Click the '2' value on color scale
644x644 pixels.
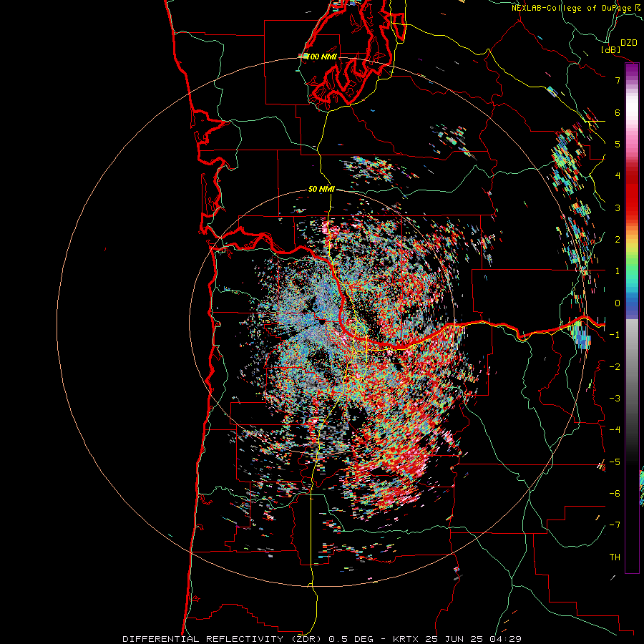coord(618,240)
